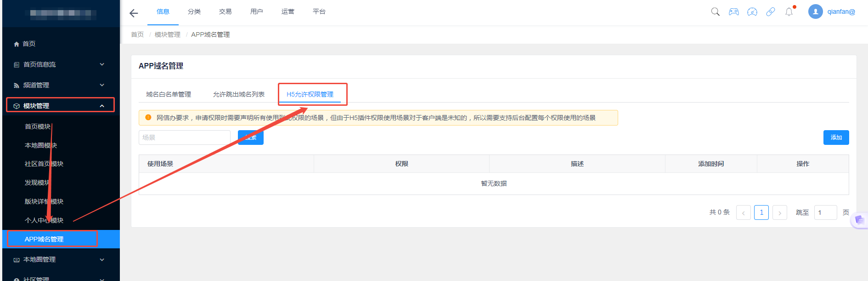868x281 pixels.
Task: Switch to the 允许跳出域名列表 tab
Action: [238, 94]
